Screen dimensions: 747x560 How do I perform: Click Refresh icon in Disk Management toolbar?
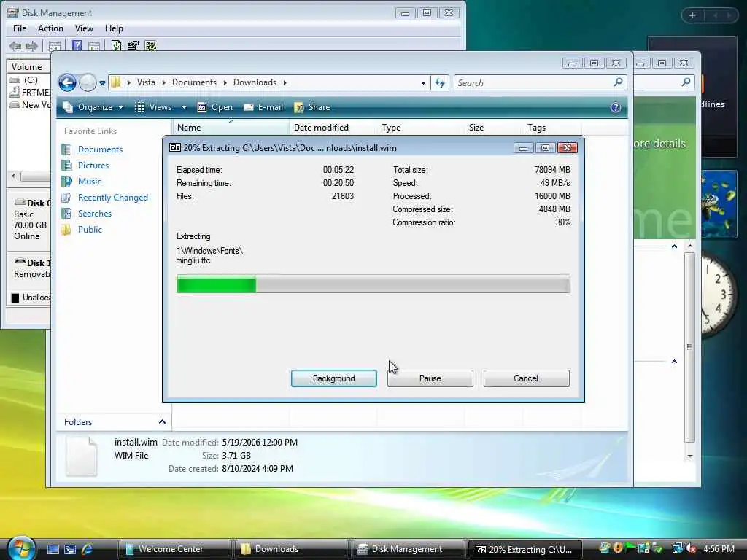click(116, 46)
